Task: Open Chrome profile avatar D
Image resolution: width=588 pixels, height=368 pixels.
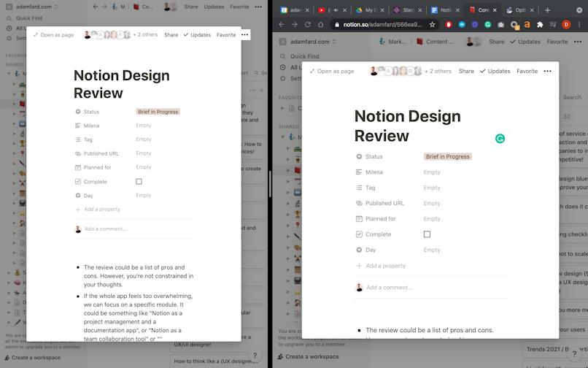Action: coord(566,25)
